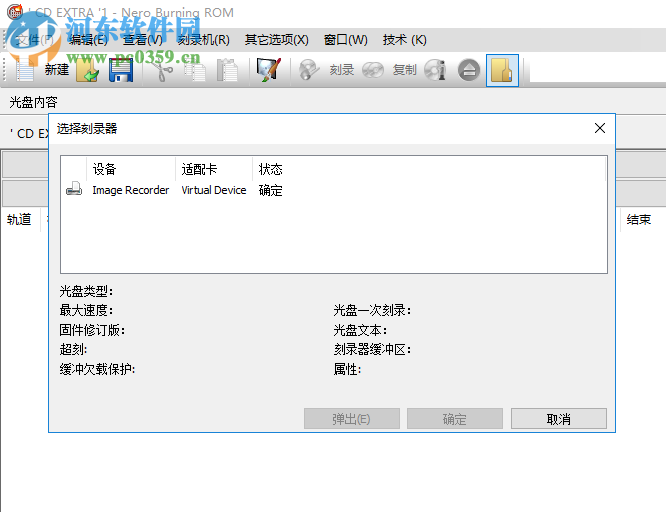Eject the disc using the eject icon
The image size is (666, 512).
[x=469, y=70]
